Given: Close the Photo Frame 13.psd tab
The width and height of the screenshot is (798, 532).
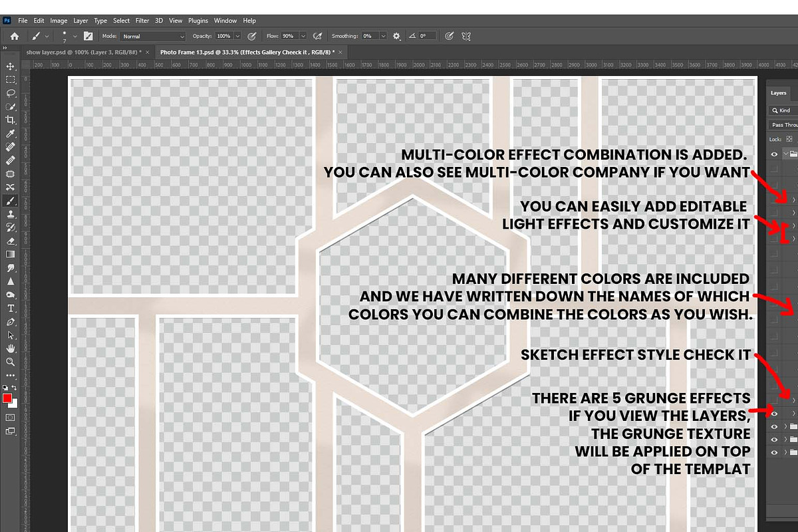Looking at the screenshot, I should coord(341,52).
